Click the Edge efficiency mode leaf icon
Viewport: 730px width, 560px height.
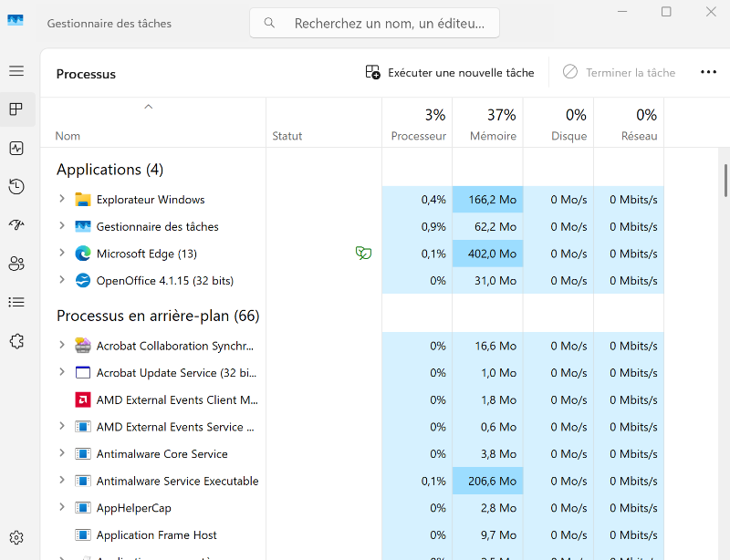pos(363,254)
